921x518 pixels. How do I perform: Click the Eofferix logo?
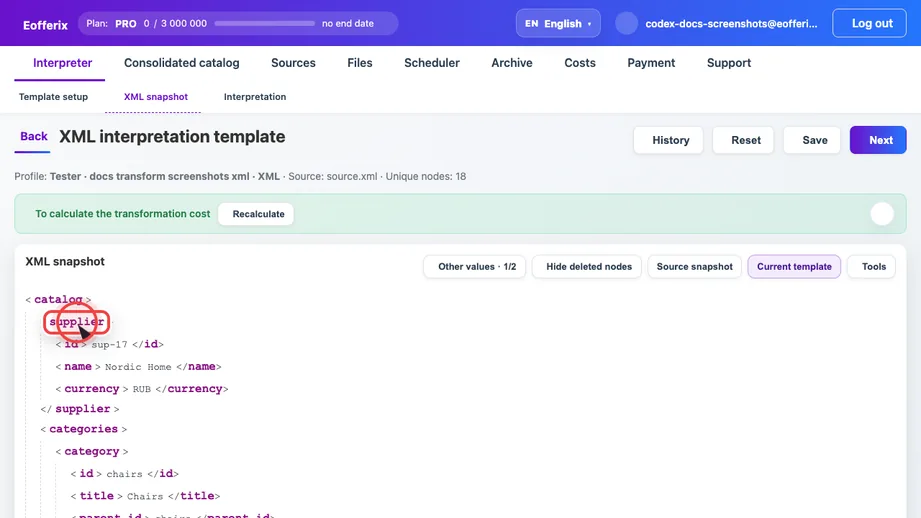(x=45, y=24)
